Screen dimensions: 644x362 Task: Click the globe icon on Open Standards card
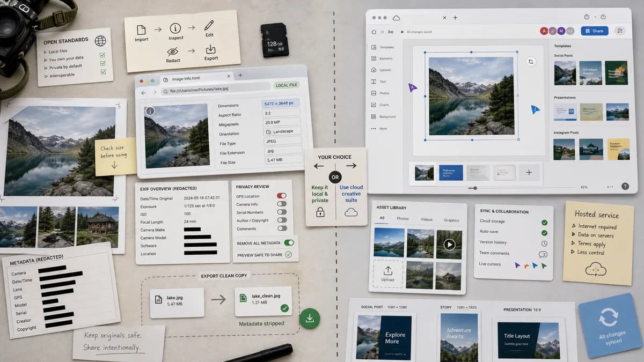(x=100, y=40)
